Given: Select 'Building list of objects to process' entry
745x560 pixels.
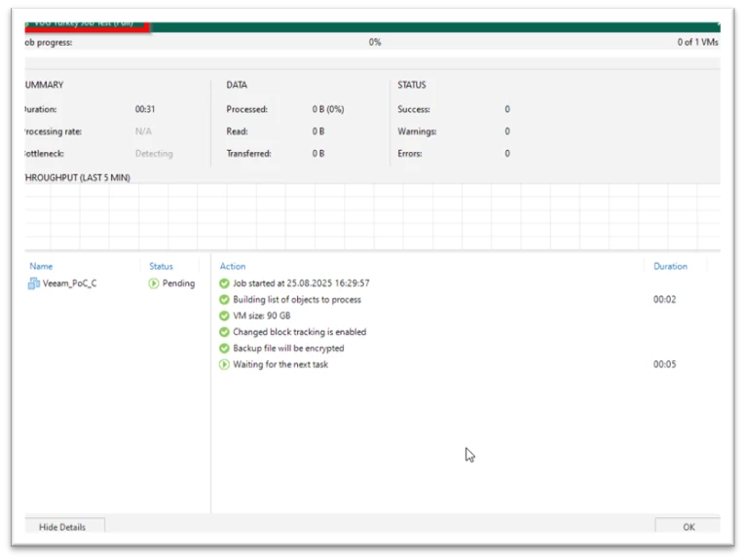Looking at the screenshot, I should (x=297, y=300).
